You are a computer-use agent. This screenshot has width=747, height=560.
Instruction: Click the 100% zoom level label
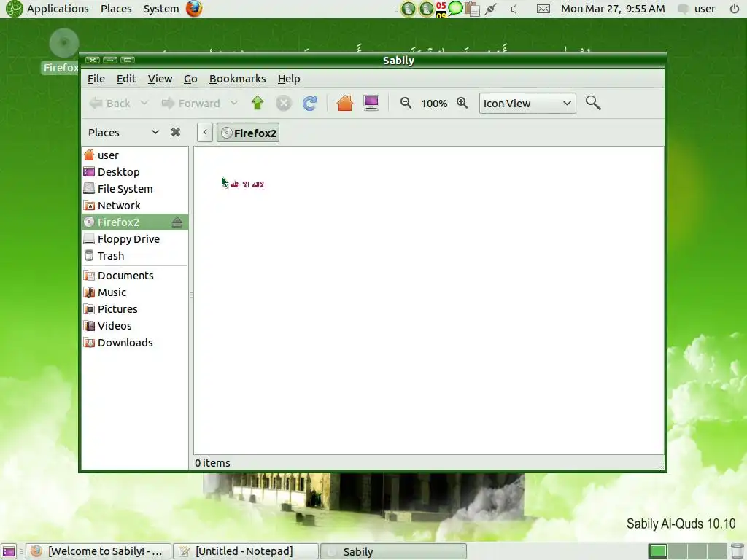click(x=434, y=104)
